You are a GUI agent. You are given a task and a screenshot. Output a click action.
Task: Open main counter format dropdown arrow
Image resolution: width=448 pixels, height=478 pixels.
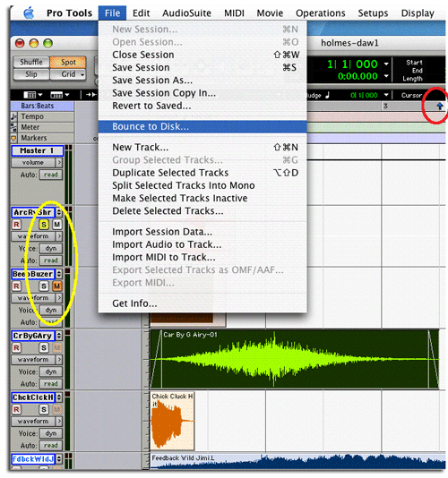click(386, 64)
